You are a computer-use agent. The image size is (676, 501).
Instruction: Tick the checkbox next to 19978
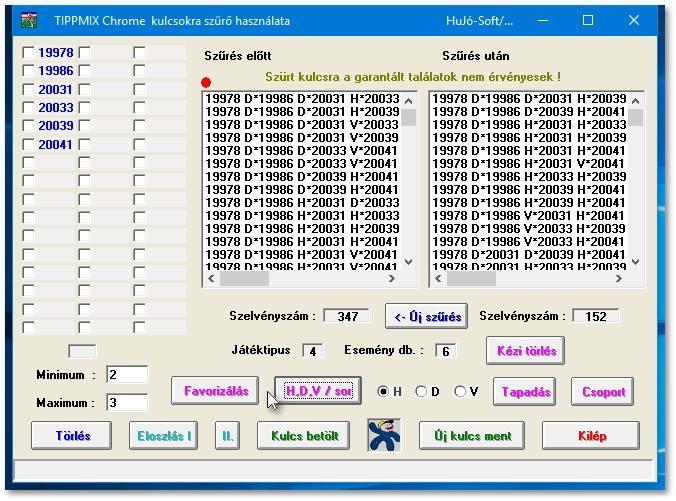tap(28, 52)
